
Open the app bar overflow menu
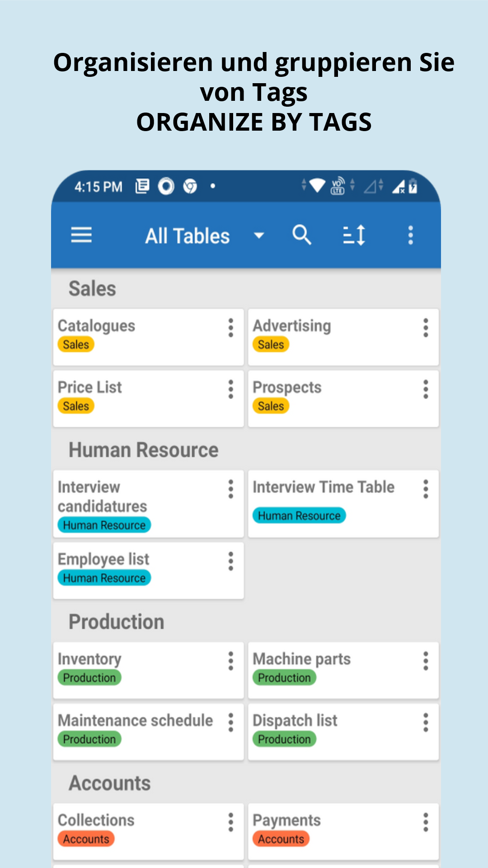click(410, 235)
